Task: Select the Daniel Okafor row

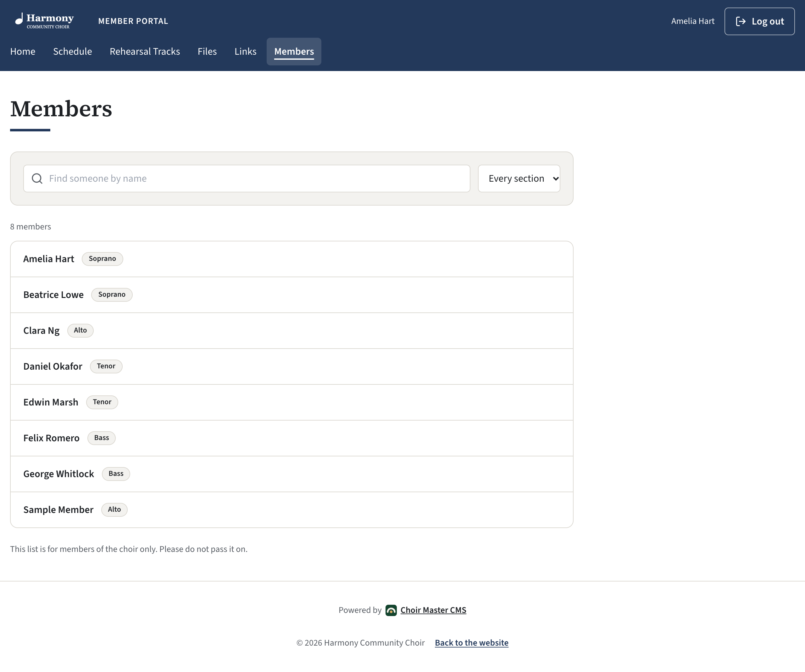Action: point(292,366)
